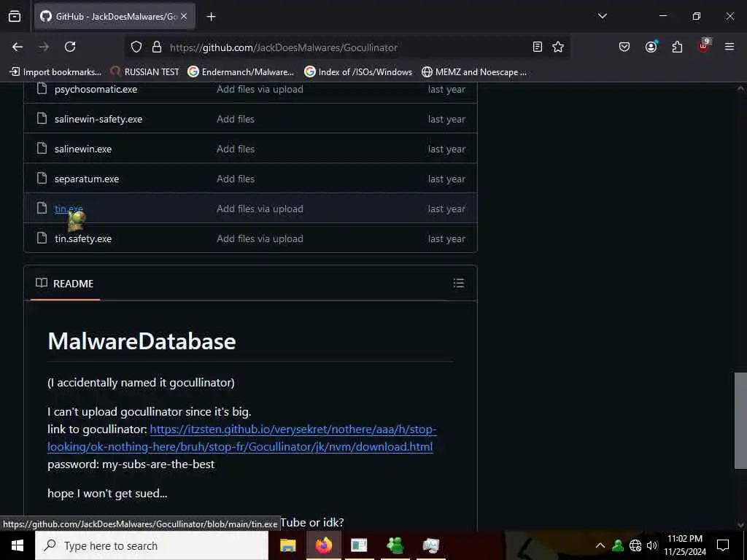This screenshot has height=560, width=747.
Task: Open Firefox application menu
Action: pyautogui.click(x=729, y=47)
